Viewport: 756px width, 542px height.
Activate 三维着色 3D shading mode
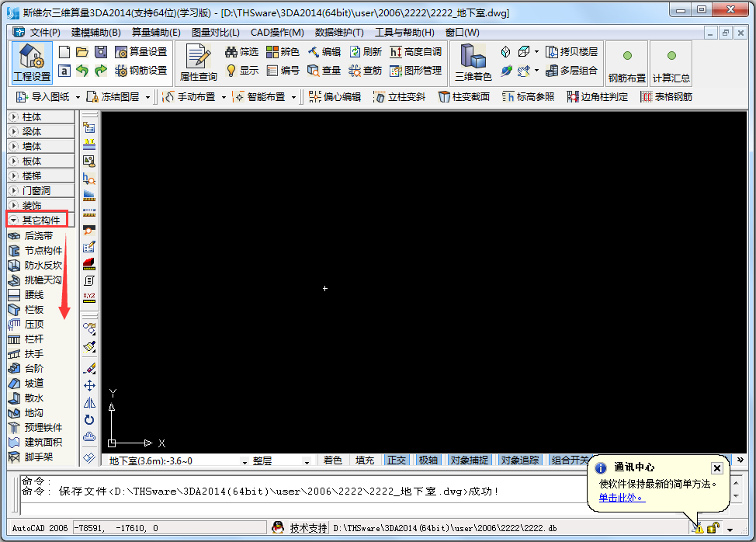[x=474, y=61]
